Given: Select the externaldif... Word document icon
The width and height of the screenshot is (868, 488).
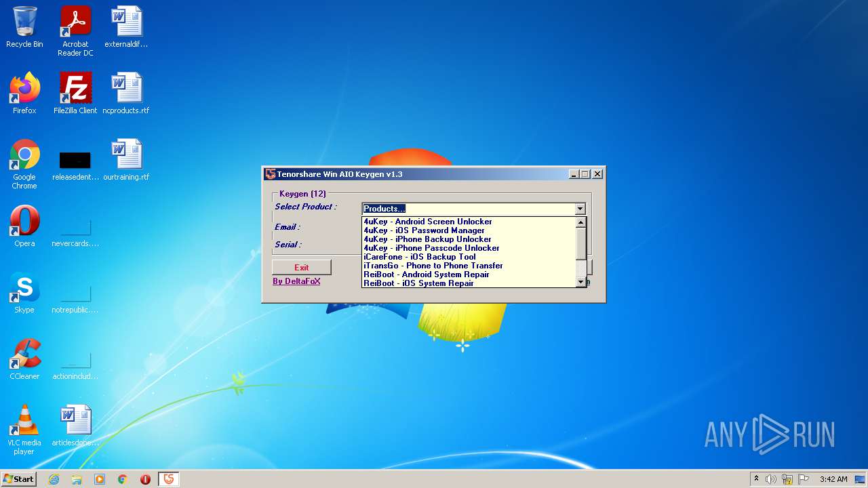Looking at the screenshot, I should click(x=126, y=27).
